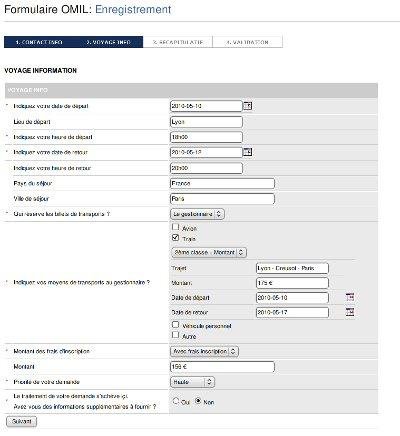Viewport: 400px width, 436px height.
Task: Open the '2ème classe' train class dropdown
Action: point(209,252)
